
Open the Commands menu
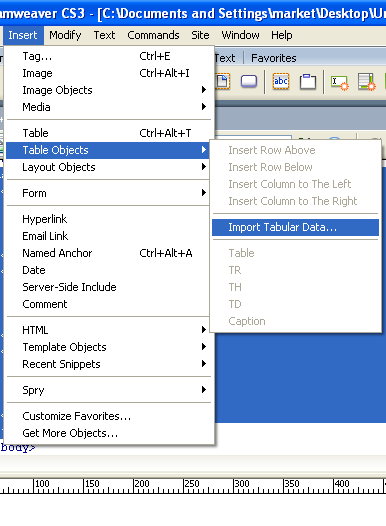coord(153,35)
